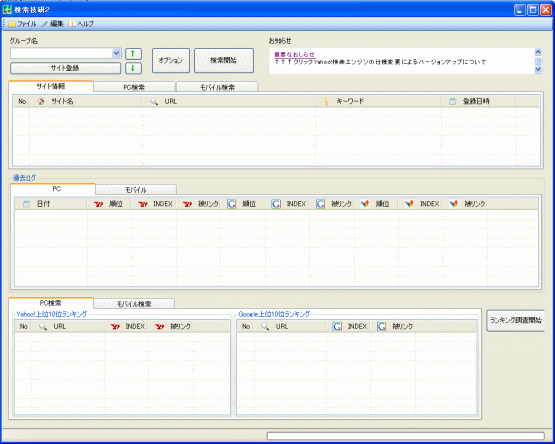Click key icon in キーワード column header
The image size is (555, 444).
326,101
